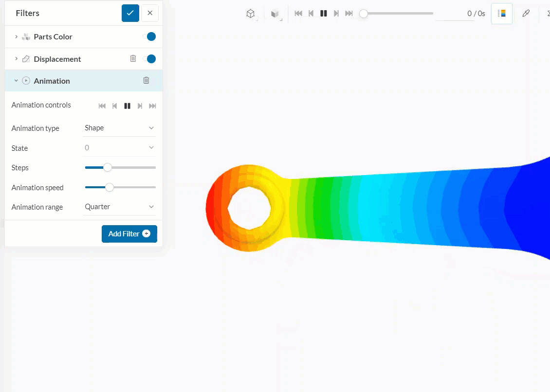Viewport: 550px width, 392px height.
Task: Delete the Animation filter using trash icon
Action: [146, 80]
